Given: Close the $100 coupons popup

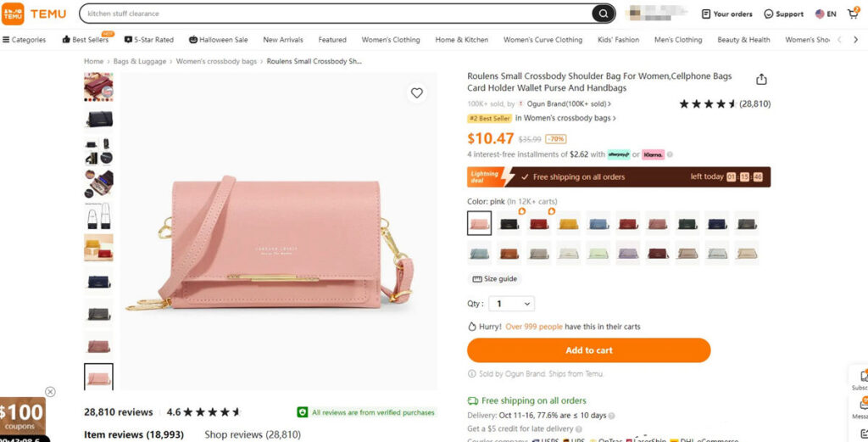Looking at the screenshot, I should (50, 391).
